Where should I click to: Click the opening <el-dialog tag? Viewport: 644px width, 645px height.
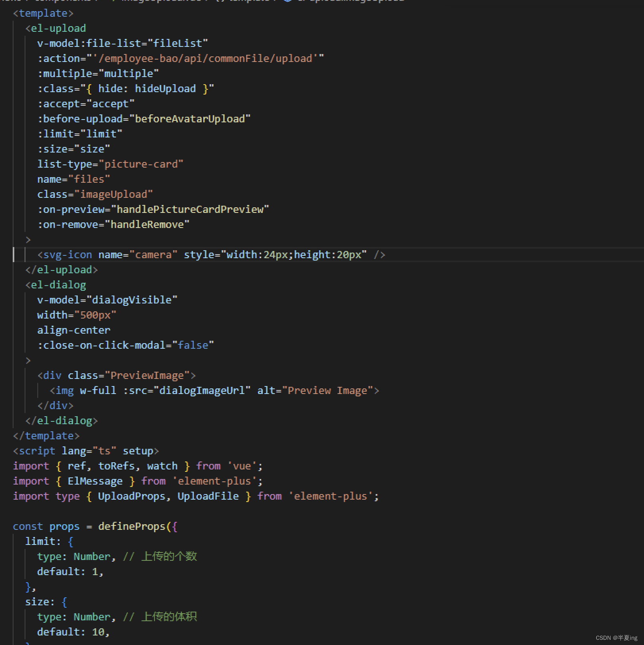[x=56, y=285]
